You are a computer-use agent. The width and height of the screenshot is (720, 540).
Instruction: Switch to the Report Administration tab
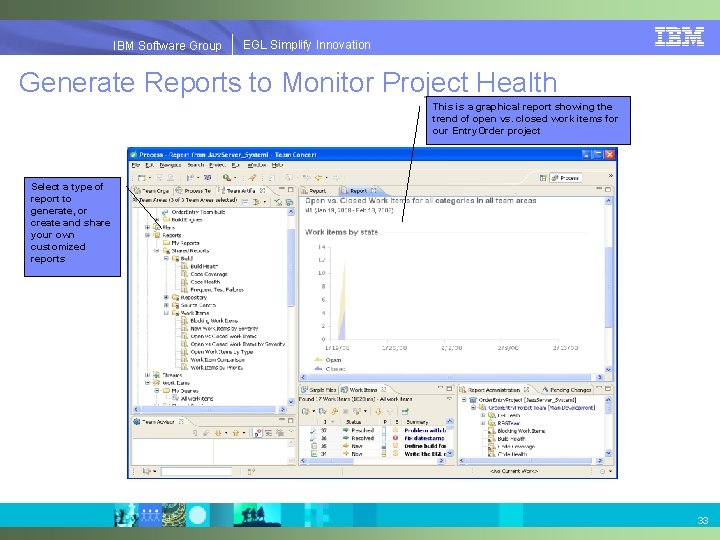(x=494, y=390)
